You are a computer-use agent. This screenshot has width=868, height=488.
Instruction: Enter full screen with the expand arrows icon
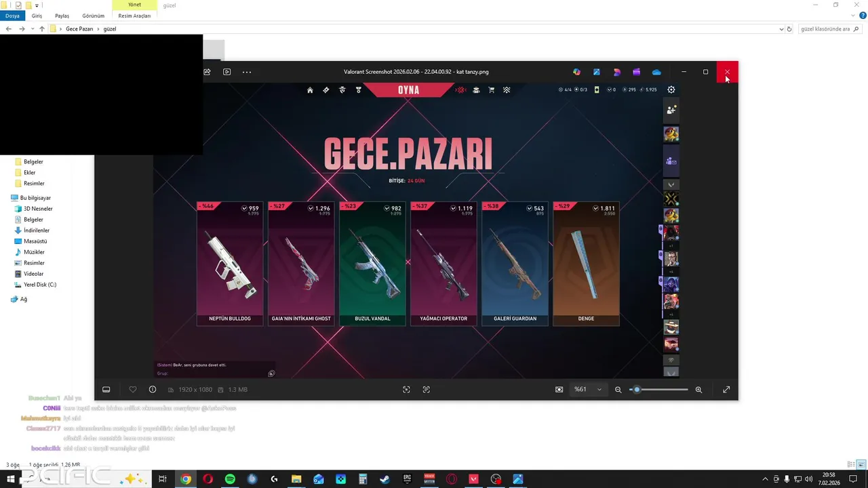coord(726,390)
